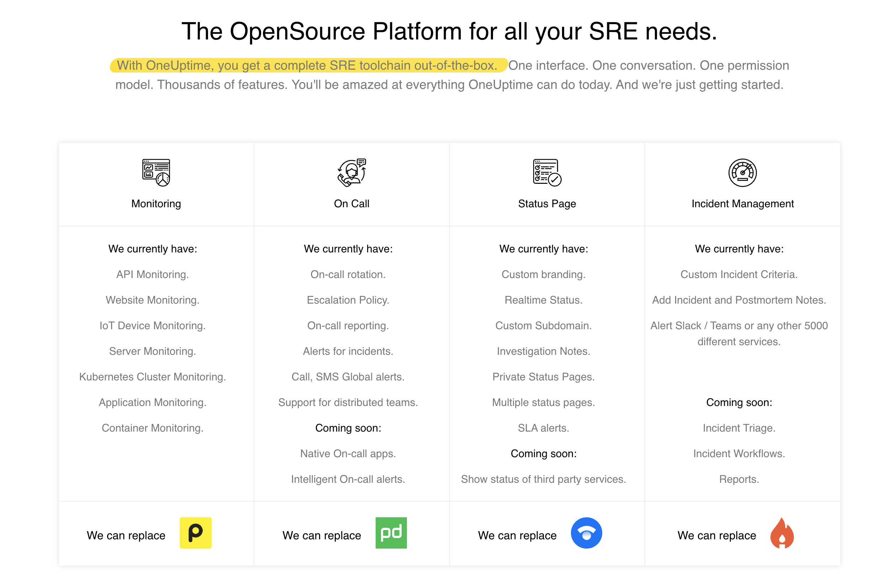Click the yellow Pingdom logo
The image size is (880, 588).
tap(195, 533)
